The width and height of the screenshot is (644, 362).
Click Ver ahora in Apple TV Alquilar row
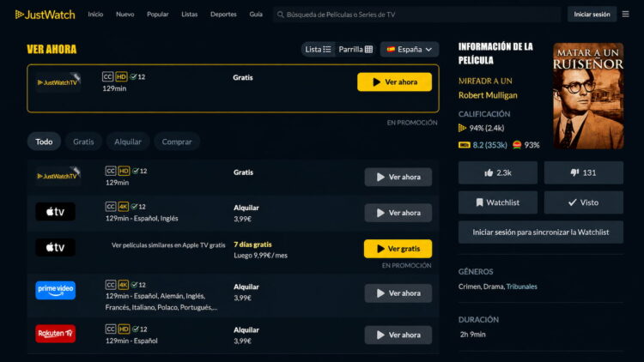point(398,213)
